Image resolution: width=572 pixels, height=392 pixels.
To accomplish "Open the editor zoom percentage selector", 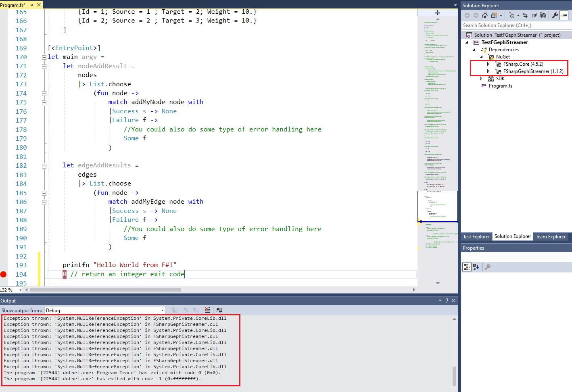I will pos(11,290).
